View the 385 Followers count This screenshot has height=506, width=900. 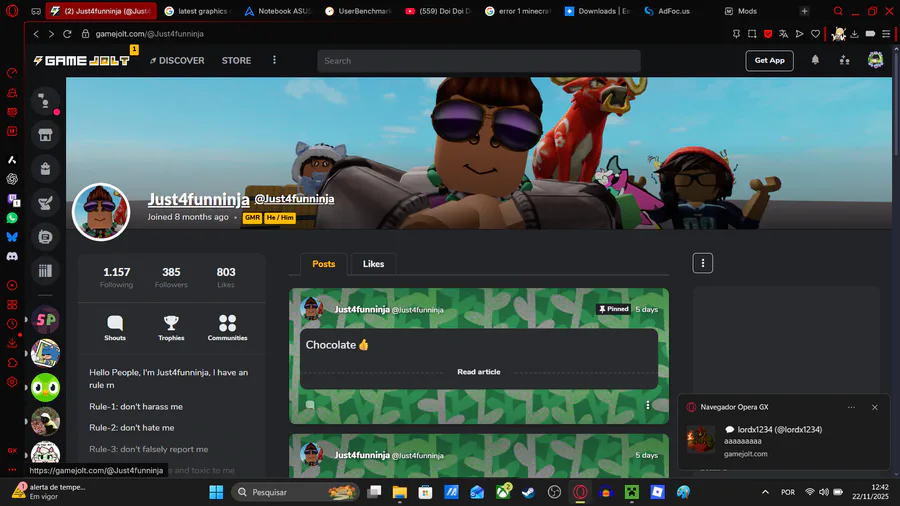(x=171, y=277)
